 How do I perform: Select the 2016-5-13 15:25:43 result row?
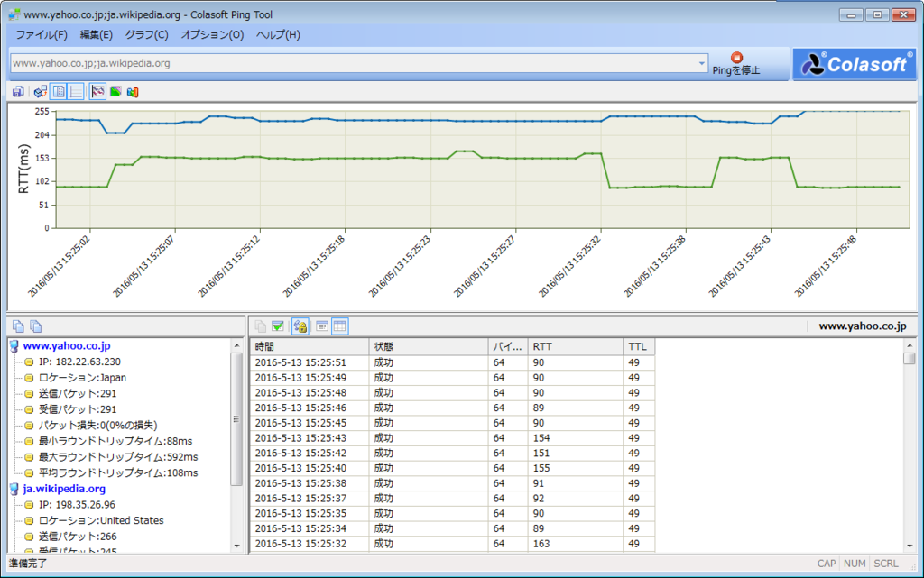pos(453,438)
